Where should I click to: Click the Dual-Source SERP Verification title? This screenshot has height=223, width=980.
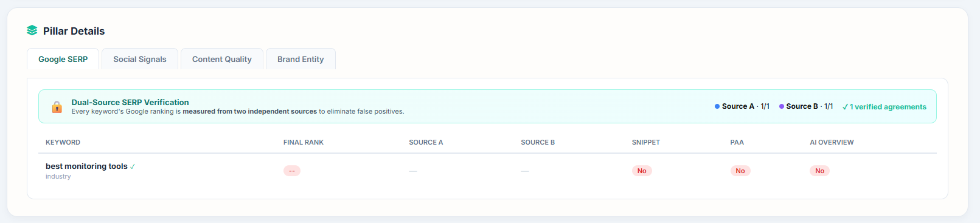click(130, 102)
